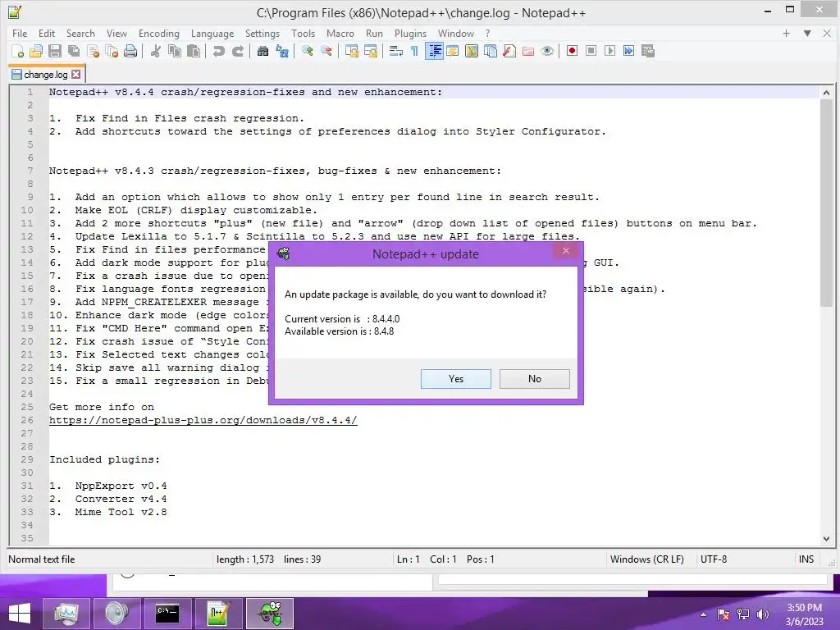Click the Close All toolbar icon
This screenshot has width=840, height=630.
tap(112, 51)
